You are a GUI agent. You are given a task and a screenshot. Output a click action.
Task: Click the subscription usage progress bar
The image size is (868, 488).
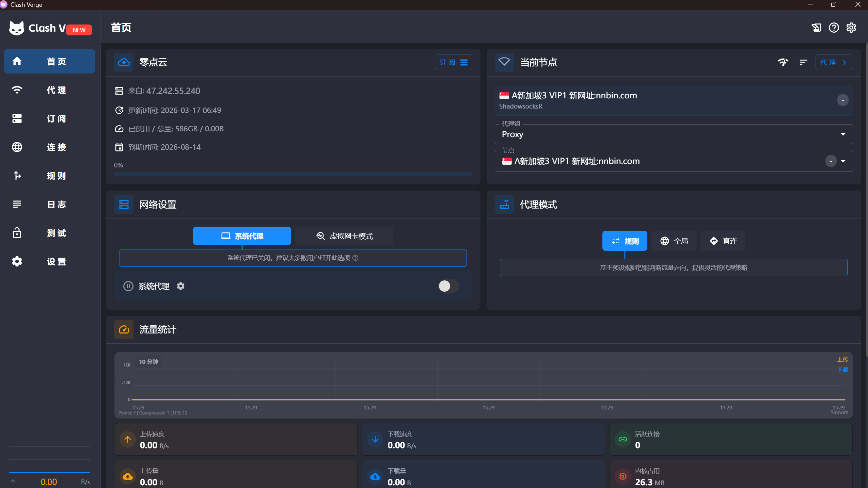(293, 174)
